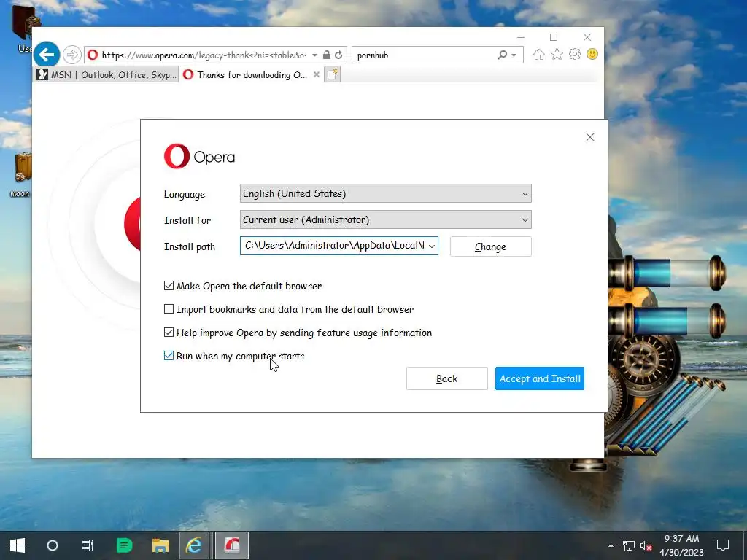
Task: Open the Action Center notifications icon
Action: click(723, 545)
